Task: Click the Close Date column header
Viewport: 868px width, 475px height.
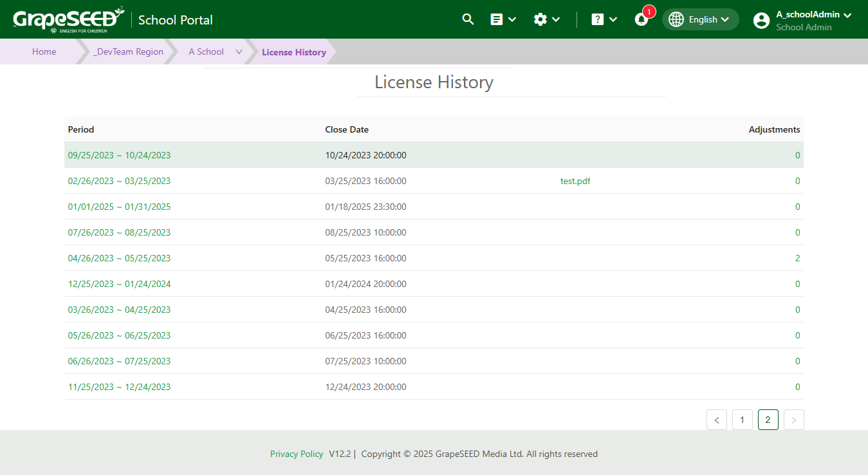Action: click(x=347, y=129)
